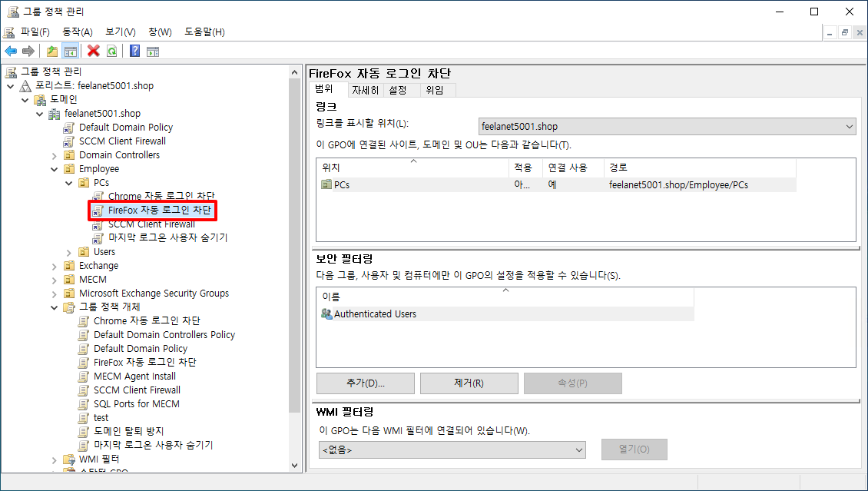Open Help via the blue question mark icon
This screenshot has width=868, height=491.
click(x=134, y=51)
